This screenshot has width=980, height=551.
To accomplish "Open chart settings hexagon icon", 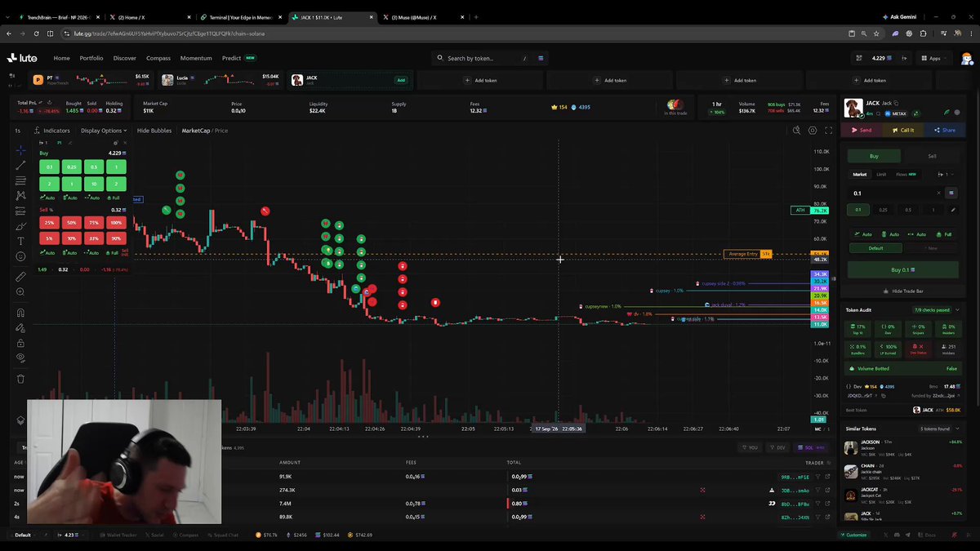I will coord(812,131).
